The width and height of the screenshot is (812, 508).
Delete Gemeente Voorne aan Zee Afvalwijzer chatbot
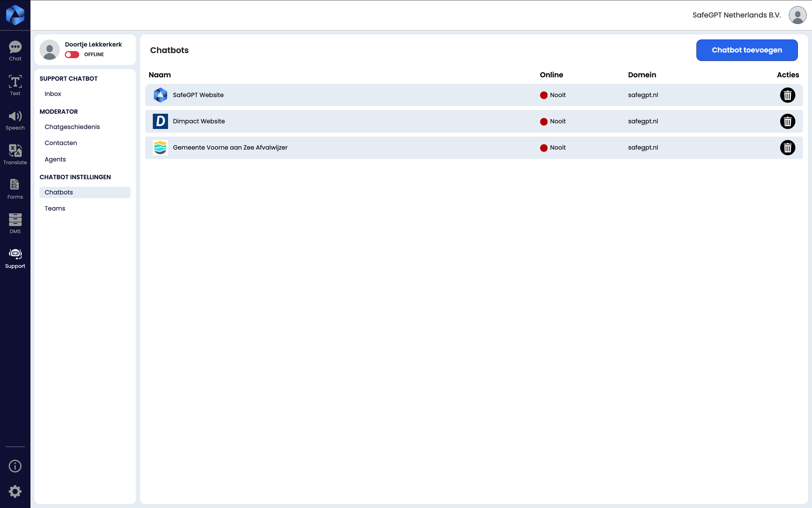click(x=787, y=147)
